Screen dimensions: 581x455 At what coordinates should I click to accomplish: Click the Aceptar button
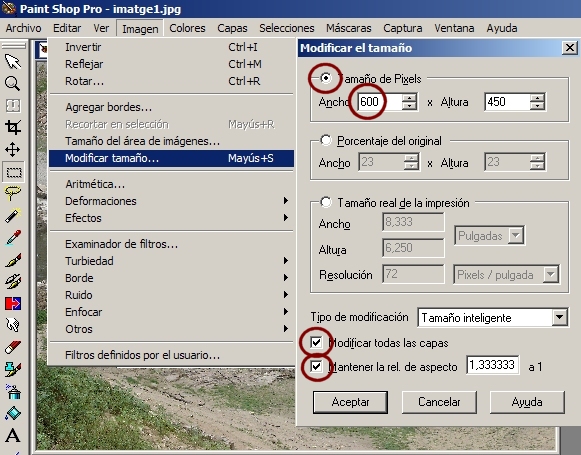[x=350, y=402]
